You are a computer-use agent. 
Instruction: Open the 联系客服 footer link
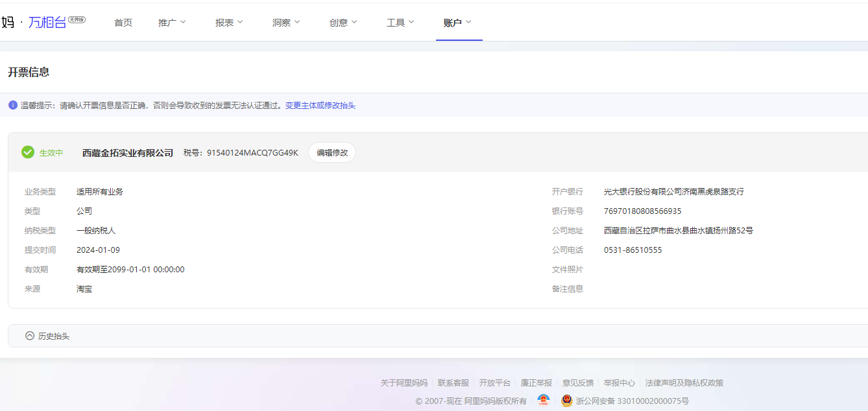click(x=453, y=383)
